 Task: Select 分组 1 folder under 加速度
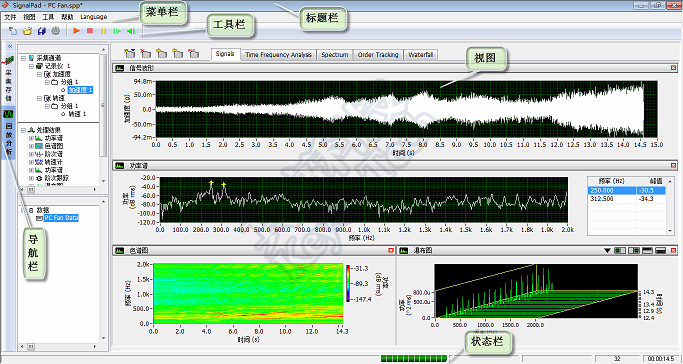pyautogui.click(x=69, y=82)
